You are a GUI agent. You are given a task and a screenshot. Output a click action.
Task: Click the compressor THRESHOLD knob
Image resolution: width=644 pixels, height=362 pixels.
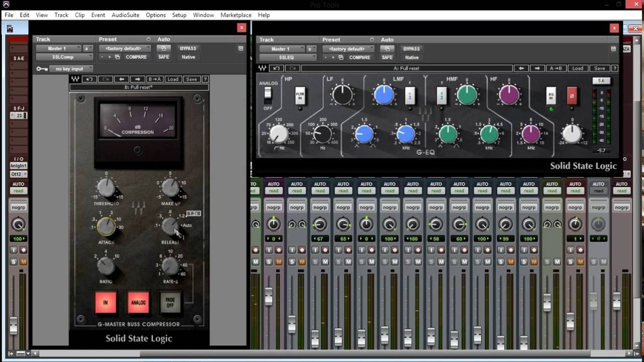(x=106, y=188)
